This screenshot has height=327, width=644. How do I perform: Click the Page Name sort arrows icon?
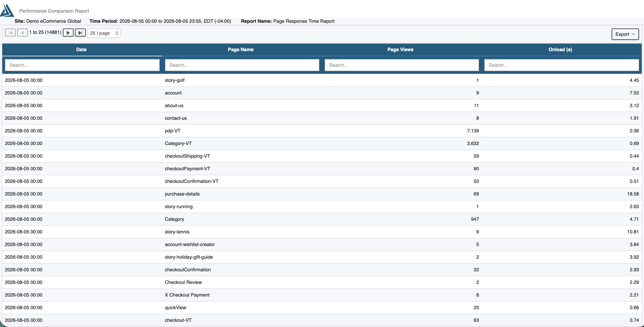click(x=318, y=47)
